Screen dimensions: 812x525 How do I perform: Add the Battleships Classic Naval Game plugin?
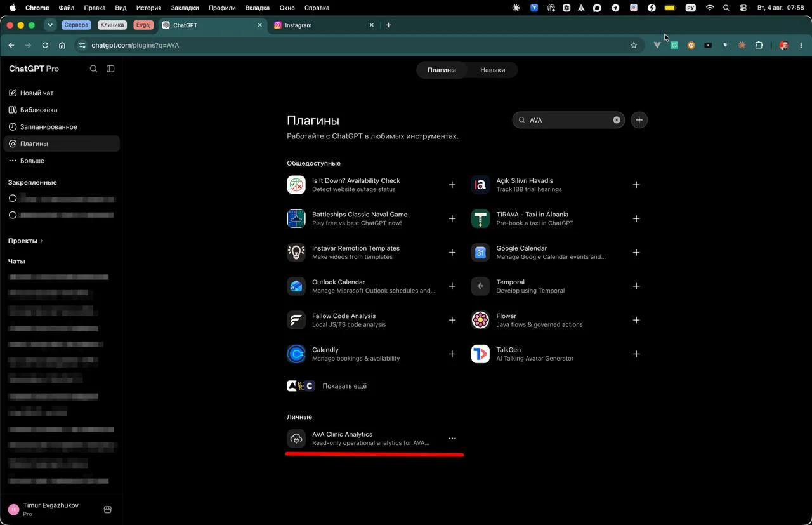[452, 218]
